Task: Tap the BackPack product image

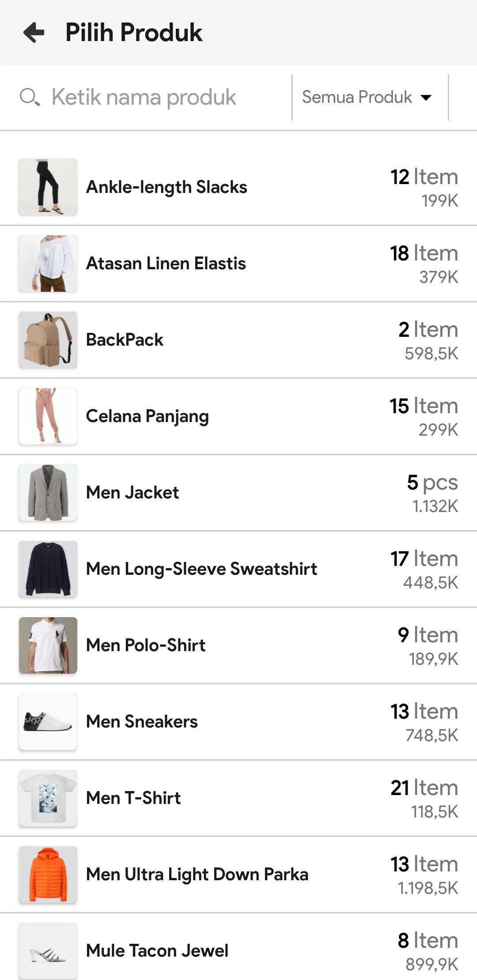Action: 48,340
